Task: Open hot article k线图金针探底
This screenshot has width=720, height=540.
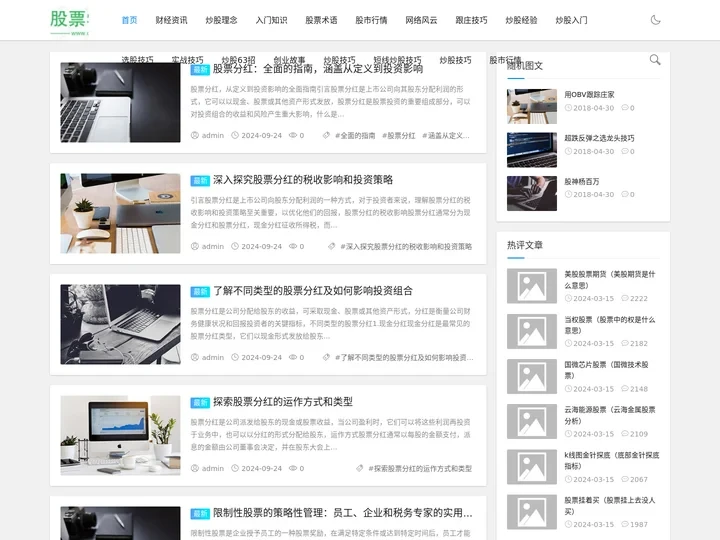Action: coord(612,461)
